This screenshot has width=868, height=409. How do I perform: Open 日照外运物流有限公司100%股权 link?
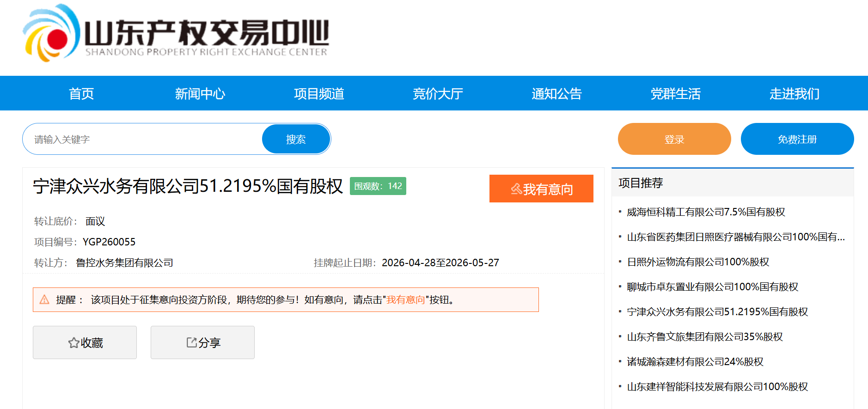pyautogui.click(x=698, y=262)
